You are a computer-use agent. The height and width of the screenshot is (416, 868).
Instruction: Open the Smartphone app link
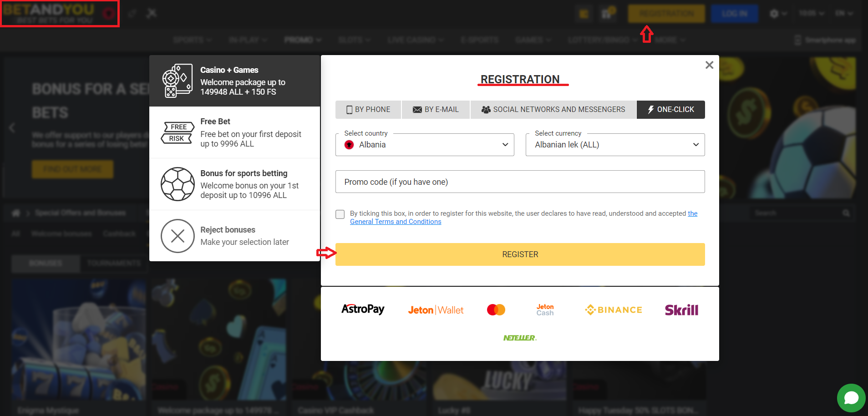pyautogui.click(x=825, y=40)
